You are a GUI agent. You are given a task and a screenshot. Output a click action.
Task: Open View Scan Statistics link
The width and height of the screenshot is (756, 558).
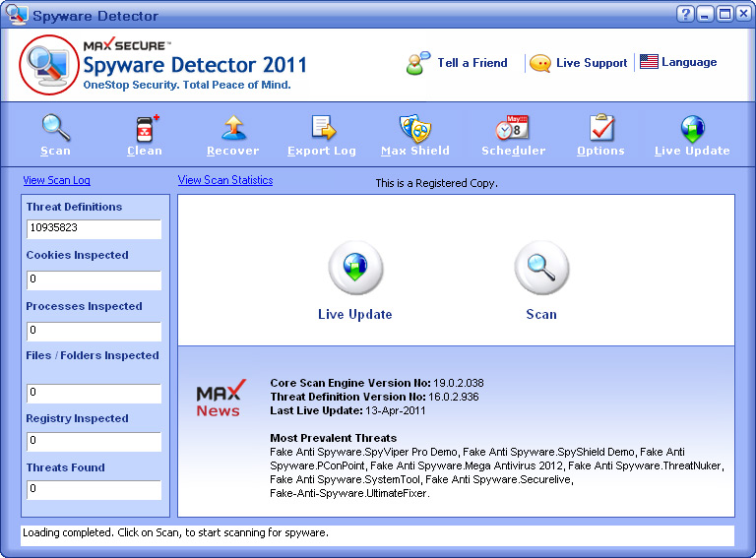click(x=225, y=180)
